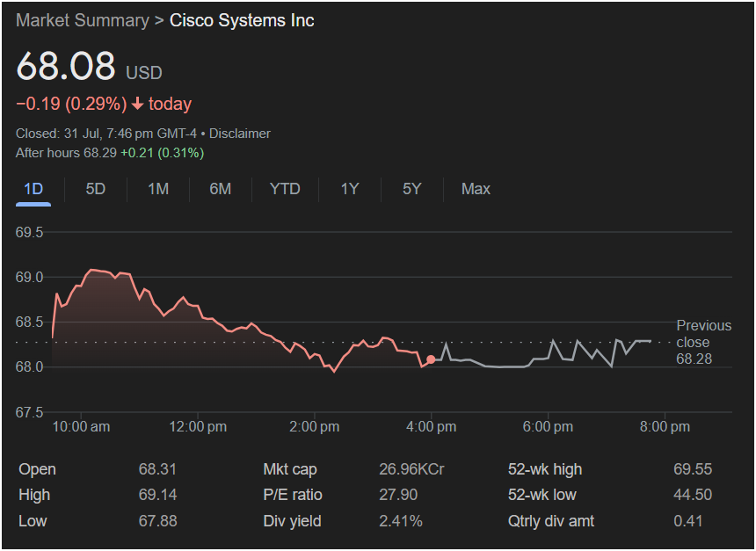Click the 2:00 pm axis label

click(x=315, y=426)
